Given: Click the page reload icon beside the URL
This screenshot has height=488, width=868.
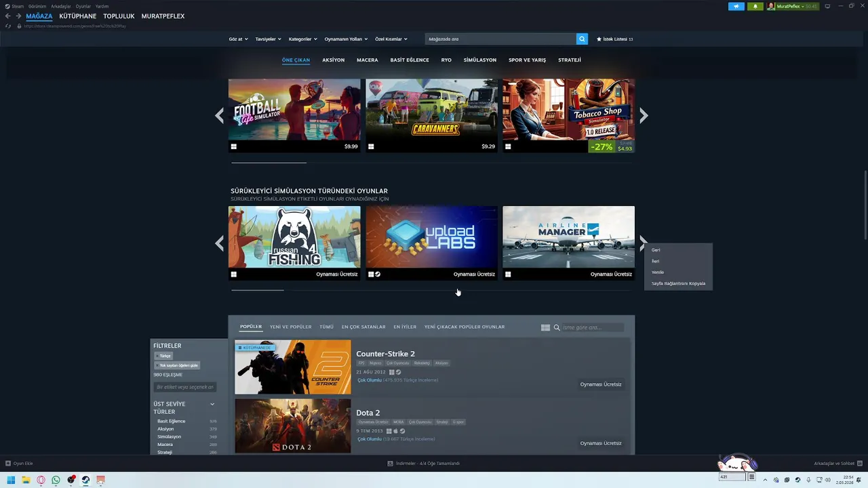Looking at the screenshot, I should point(8,26).
